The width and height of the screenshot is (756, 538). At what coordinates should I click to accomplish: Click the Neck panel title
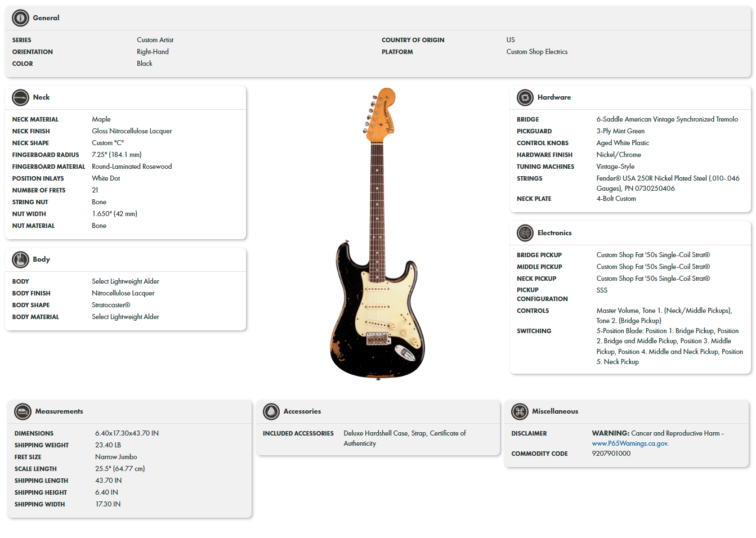42,97
